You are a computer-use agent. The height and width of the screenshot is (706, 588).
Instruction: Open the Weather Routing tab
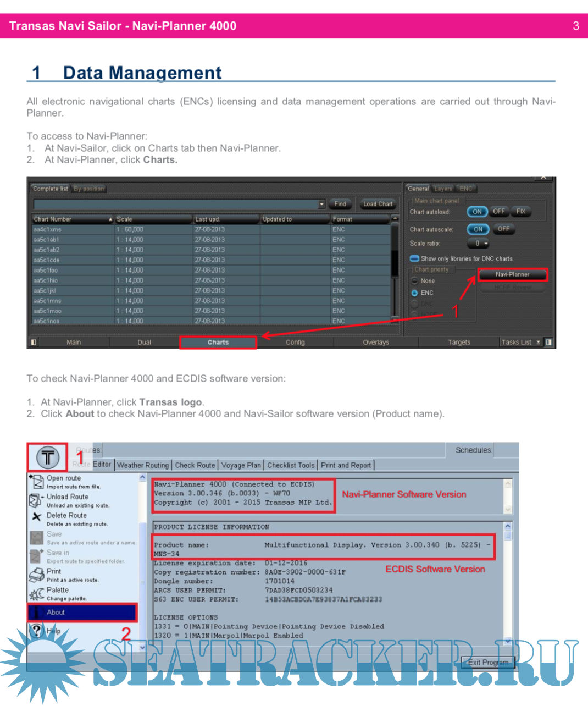(x=143, y=465)
